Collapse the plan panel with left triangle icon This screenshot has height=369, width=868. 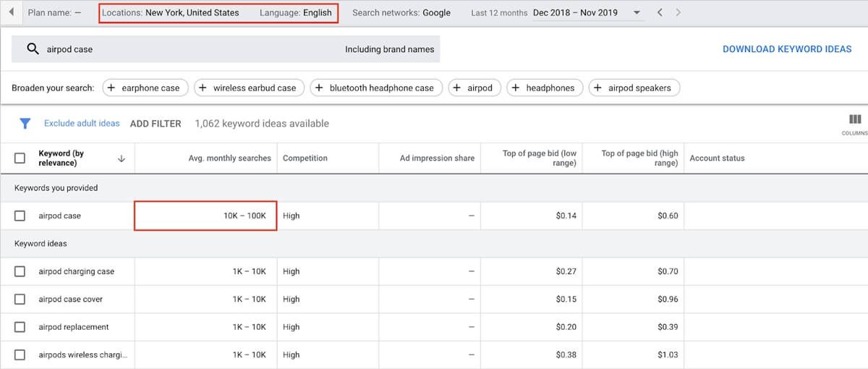click(12, 13)
